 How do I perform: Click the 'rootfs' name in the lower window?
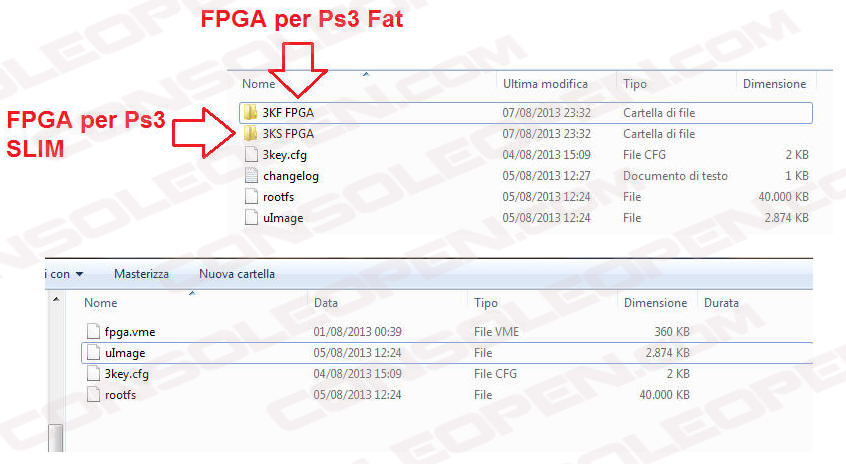tap(120, 395)
